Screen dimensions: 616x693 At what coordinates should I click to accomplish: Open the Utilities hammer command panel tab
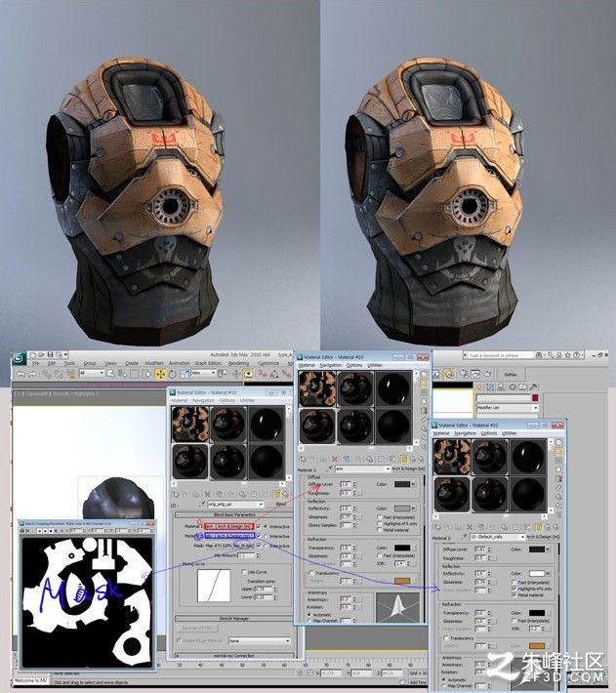coord(533,387)
